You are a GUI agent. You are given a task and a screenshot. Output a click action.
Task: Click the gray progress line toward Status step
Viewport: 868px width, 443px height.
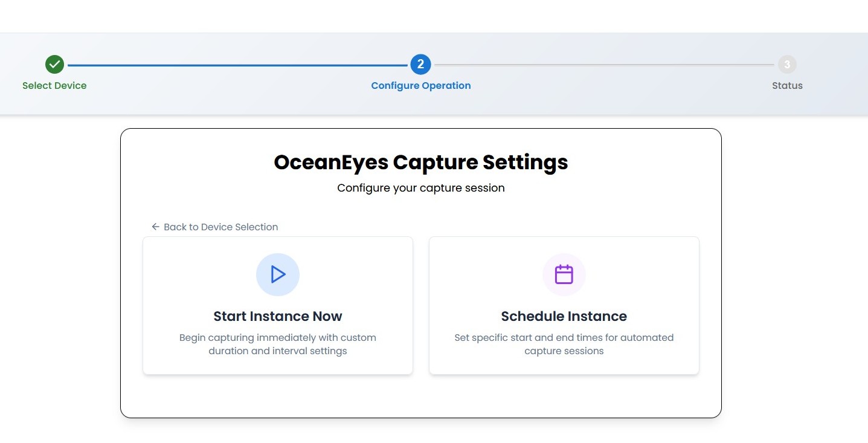604,65
